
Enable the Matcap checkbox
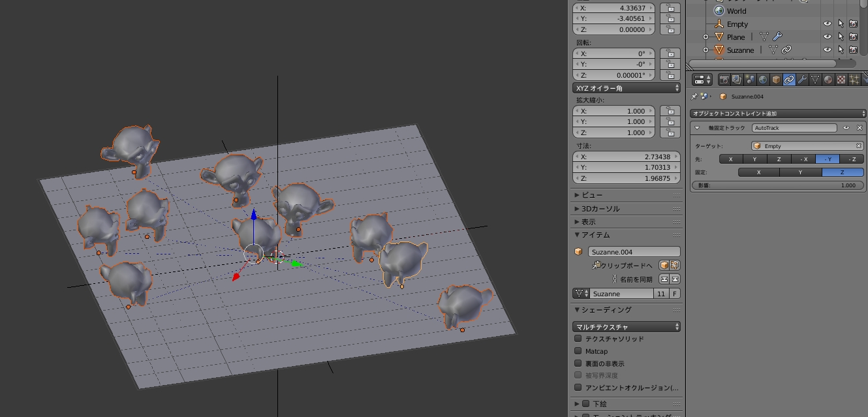coord(578,351)
